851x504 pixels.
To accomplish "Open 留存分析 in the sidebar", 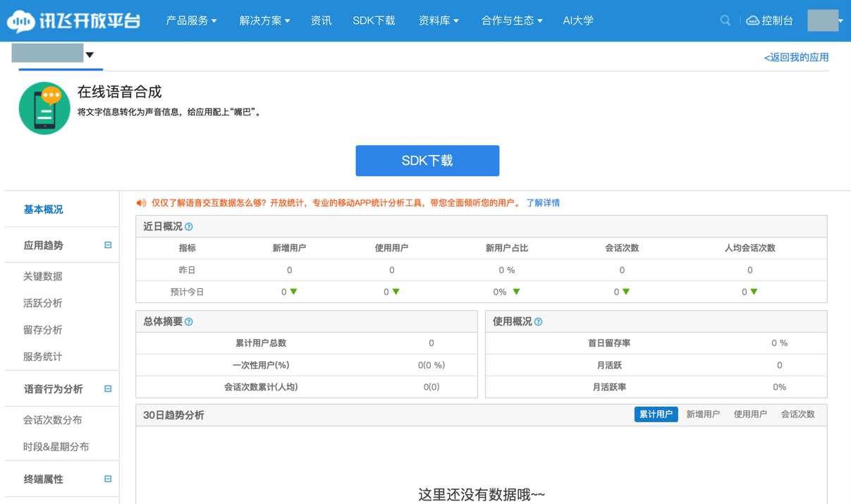I will point(42,330).
